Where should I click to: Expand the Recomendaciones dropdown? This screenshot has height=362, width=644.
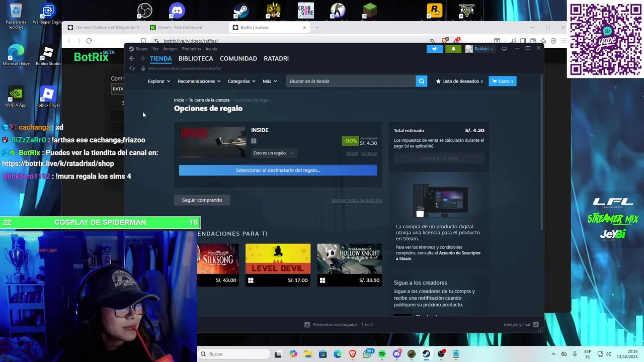(x=199, y=81)
